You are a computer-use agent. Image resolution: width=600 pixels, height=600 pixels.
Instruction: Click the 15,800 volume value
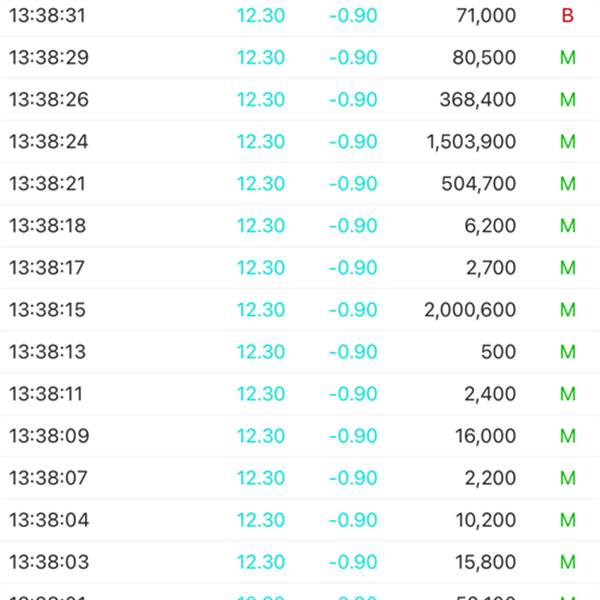click(484, 562)
